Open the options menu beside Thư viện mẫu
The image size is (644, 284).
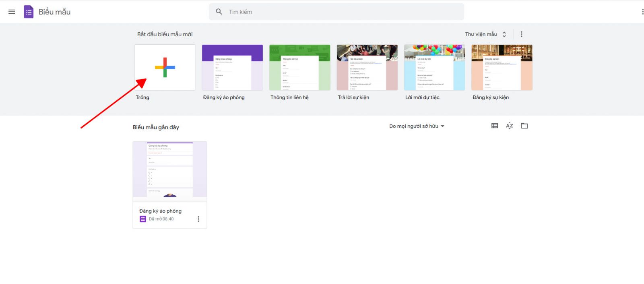click(x=522, y=34)
